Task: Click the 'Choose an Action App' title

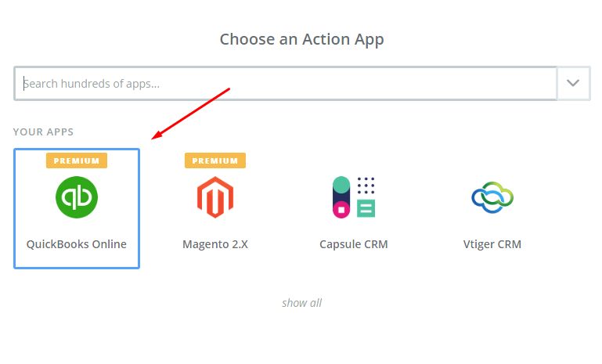Action: (301, 38)
